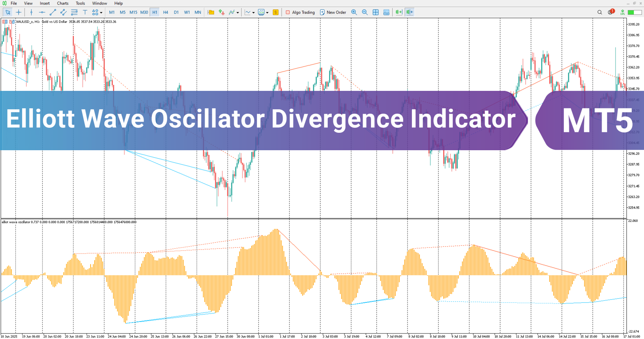This screenshot has height=339, width=644.
Task: Click the 17 Jul 01:00 time label
Action: point(632,336)
